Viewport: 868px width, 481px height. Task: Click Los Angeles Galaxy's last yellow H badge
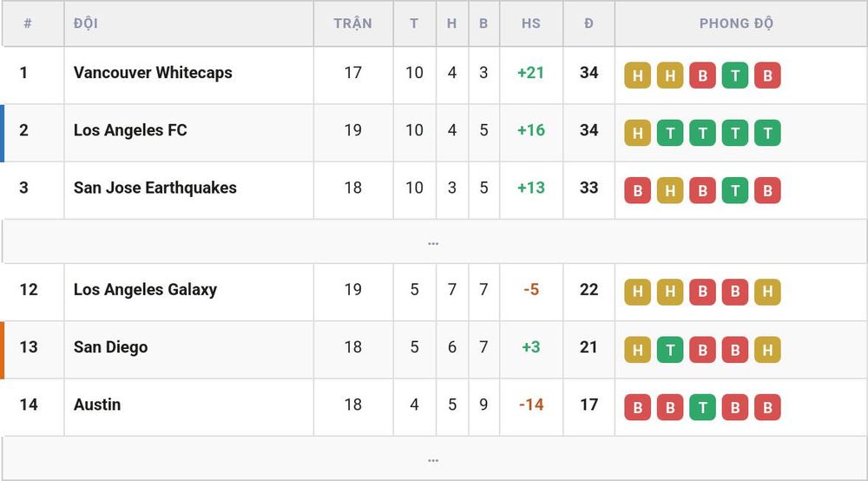coord(768,293)
